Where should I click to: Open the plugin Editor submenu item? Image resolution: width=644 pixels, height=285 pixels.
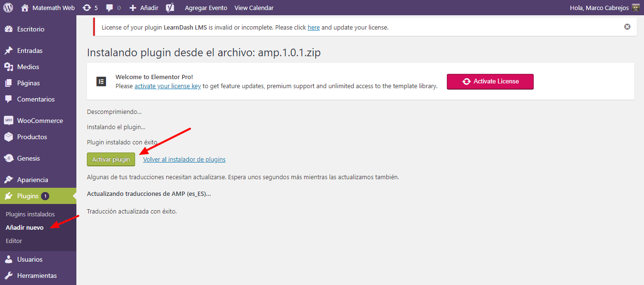[x=14, y=241]
